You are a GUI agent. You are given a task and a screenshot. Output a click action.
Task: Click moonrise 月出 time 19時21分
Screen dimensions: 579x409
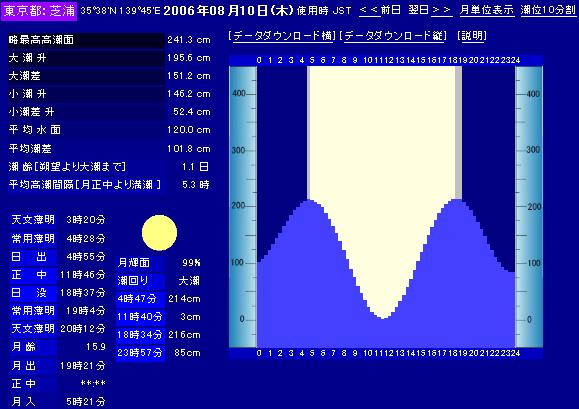(x=83, y=366)
